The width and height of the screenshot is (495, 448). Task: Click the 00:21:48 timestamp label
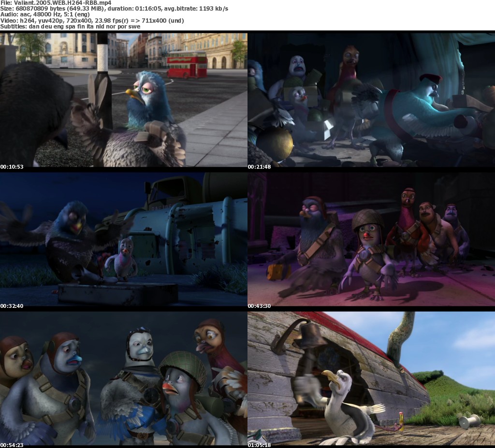click(259, 167)
